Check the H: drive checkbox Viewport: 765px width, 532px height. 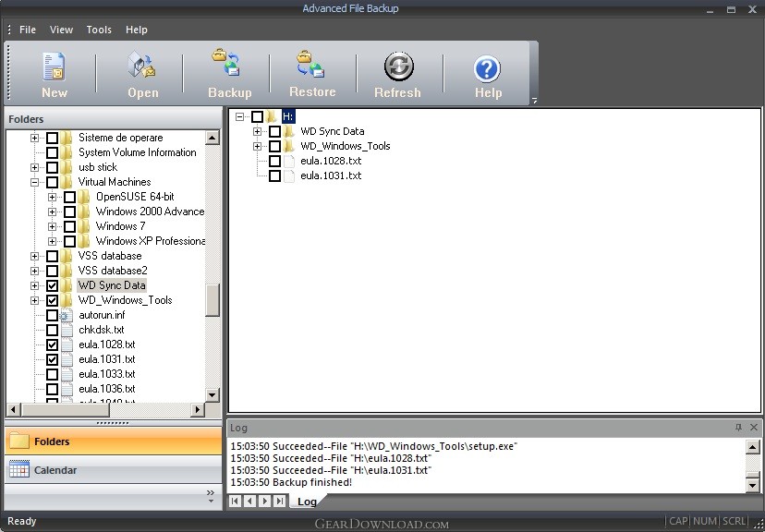[257, 116]
